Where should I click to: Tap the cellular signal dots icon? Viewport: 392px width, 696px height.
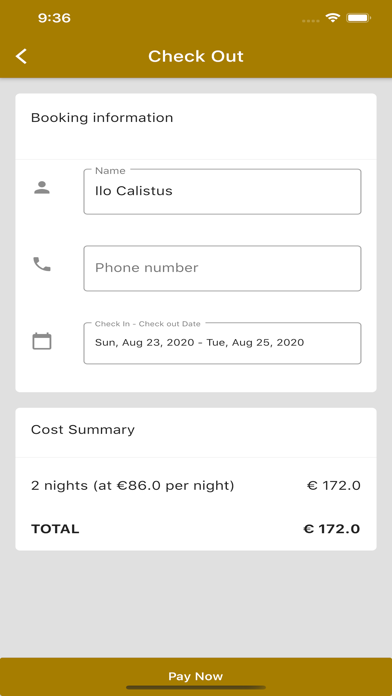click(310, 20)
